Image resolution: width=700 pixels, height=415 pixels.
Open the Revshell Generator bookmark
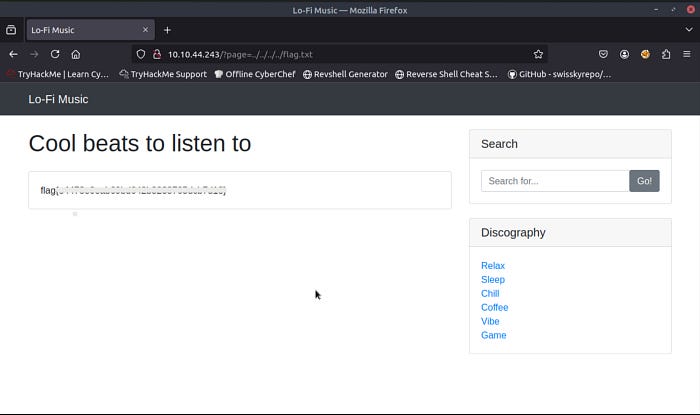346,74
